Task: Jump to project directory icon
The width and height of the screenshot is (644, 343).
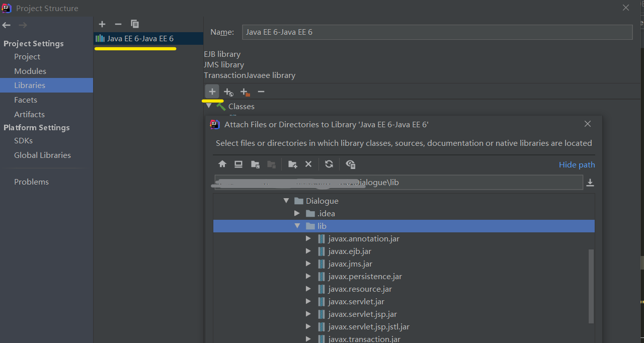Action: (x=255, y=164)
